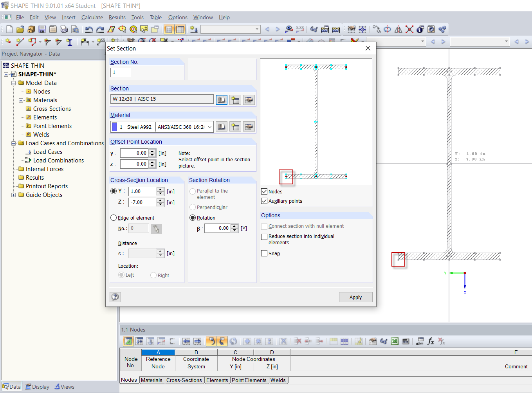The image size is (532, 393).
Task: Open the Results menu
Action: coord(117,17)
